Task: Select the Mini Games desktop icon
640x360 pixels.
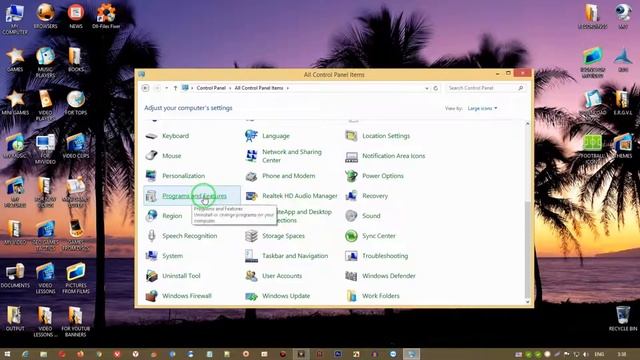Action: click(x=15, y=103)
